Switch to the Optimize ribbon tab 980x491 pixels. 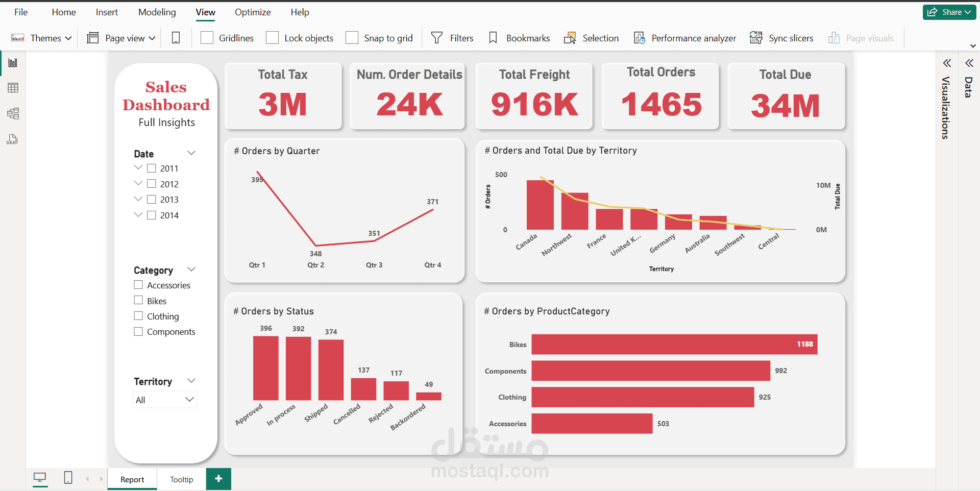(x=253, y=12)
